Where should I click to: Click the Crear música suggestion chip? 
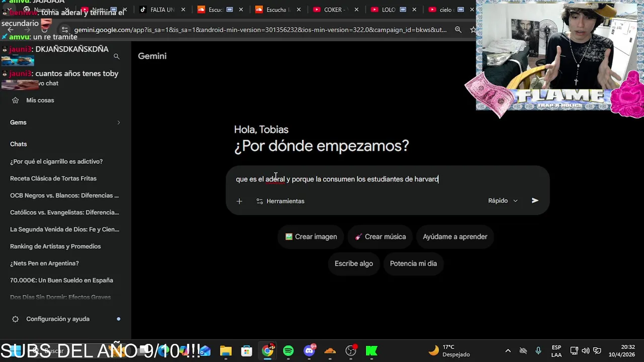380,237
